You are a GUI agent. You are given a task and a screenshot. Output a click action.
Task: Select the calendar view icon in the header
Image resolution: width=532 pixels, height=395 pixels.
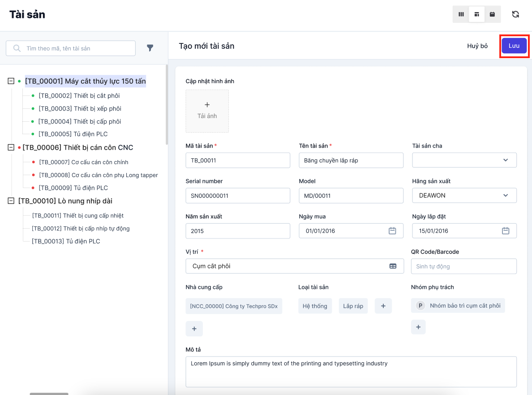pyautogui.click(x=492, y=14)
